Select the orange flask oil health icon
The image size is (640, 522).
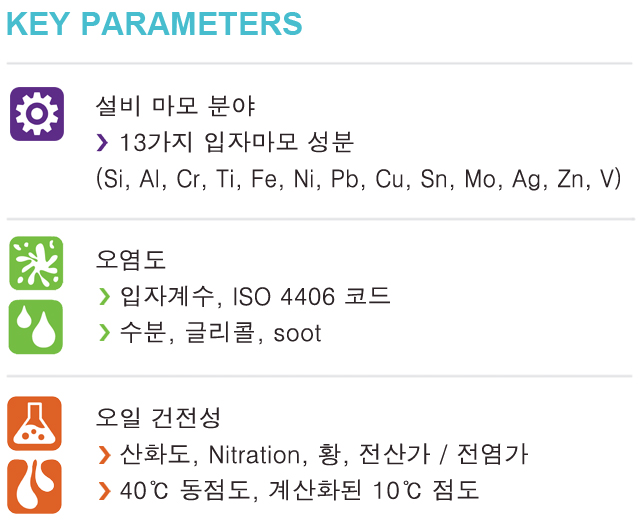(x=35, y=423)
